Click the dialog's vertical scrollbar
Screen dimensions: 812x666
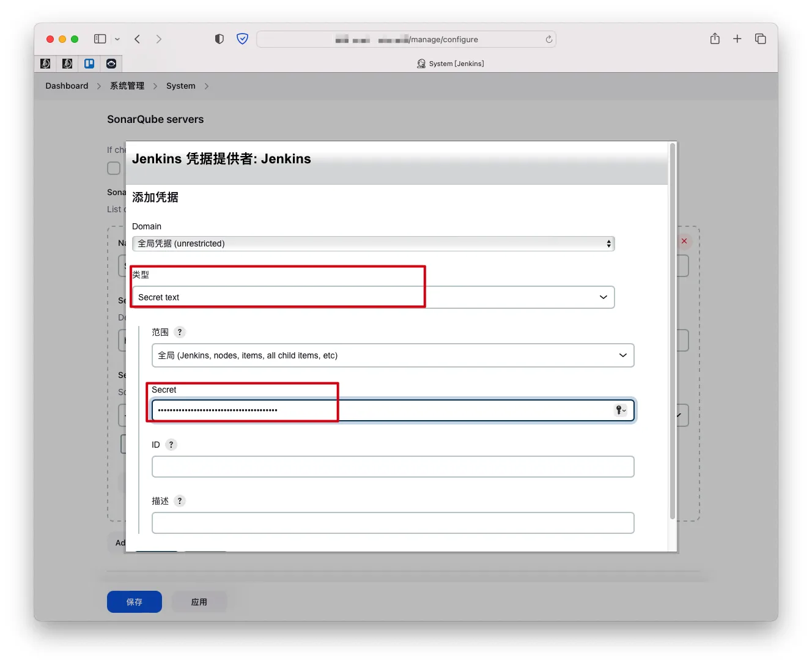(x=673, y=331)
